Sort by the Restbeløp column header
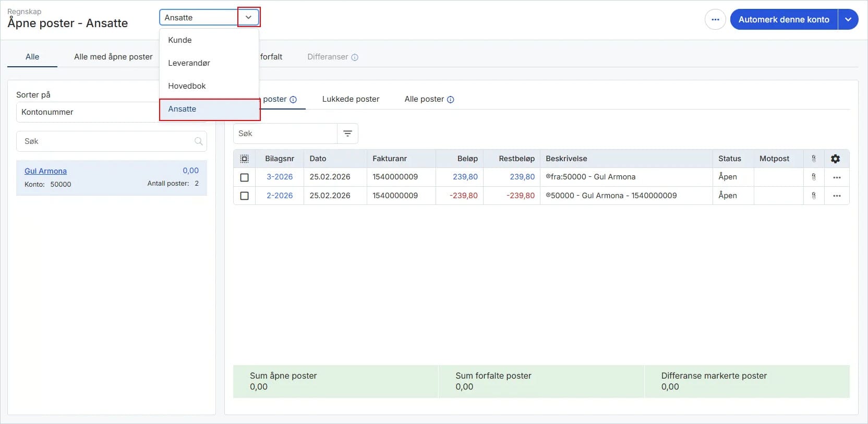 [x=512, y=159]
